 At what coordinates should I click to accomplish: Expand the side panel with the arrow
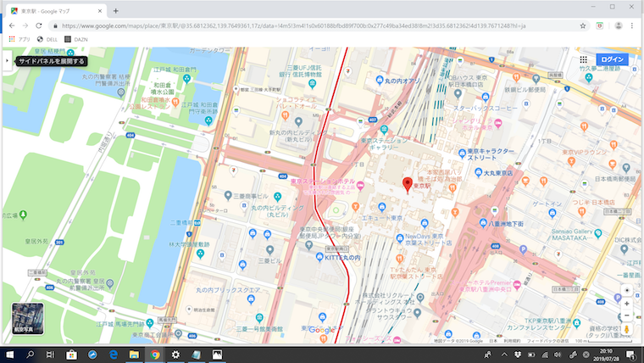pos(7,61)
